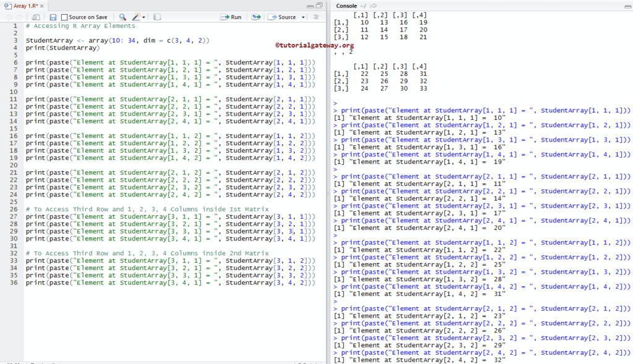The image size is (633, 364).
Task: Click value 21 in console first matrix
Action: [x=423, y=37]
